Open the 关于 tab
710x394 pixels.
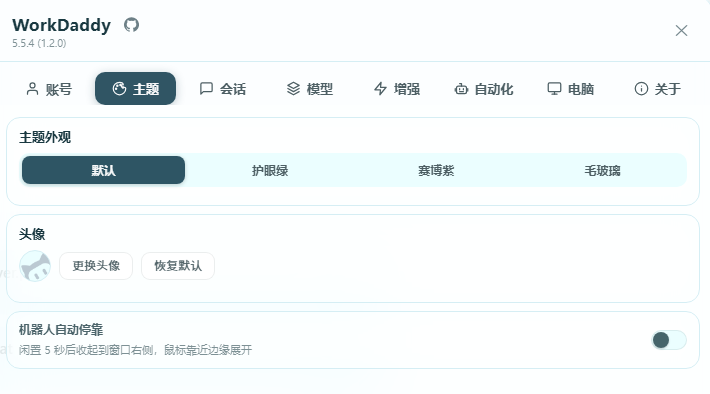click(657, 89)
